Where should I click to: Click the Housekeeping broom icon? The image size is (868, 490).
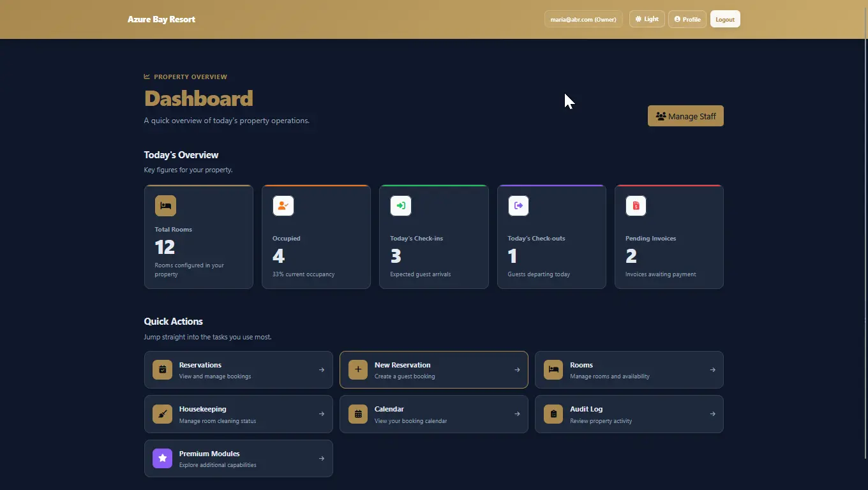pyautogui.click(x=162, y=414)
